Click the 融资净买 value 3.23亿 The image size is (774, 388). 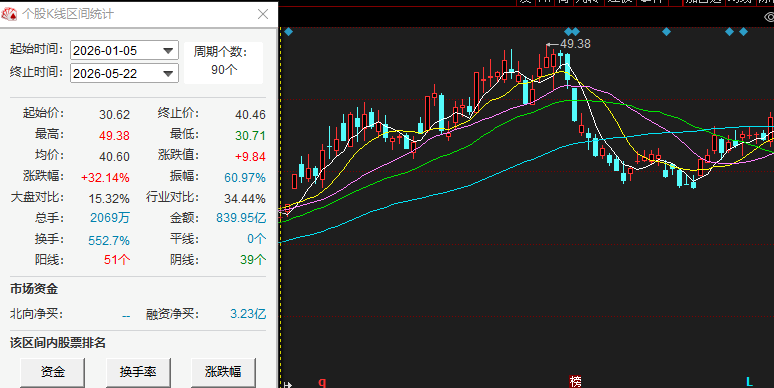(x=248, y=314)
